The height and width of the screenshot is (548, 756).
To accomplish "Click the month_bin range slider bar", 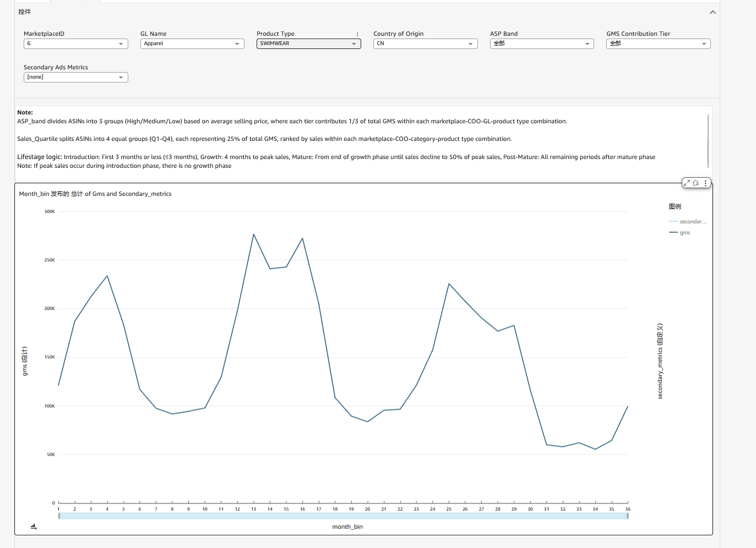I will (343, 516).
